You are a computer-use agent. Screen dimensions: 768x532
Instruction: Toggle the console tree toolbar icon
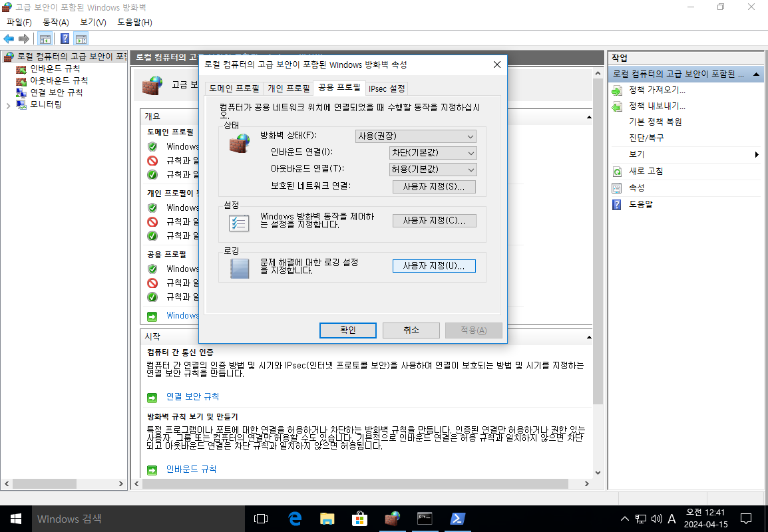[x=45, y=39]
